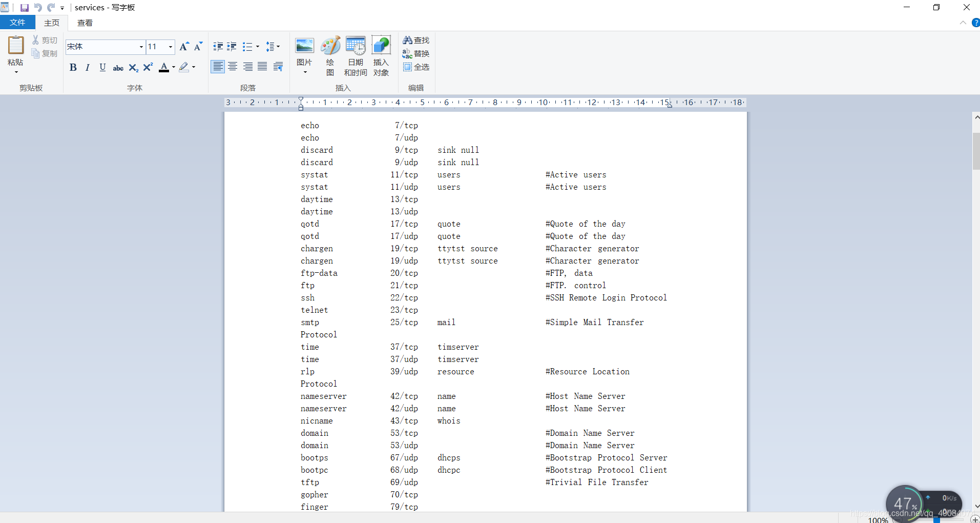
Task: Open the text color dropdown arrow
Action: 174,67
